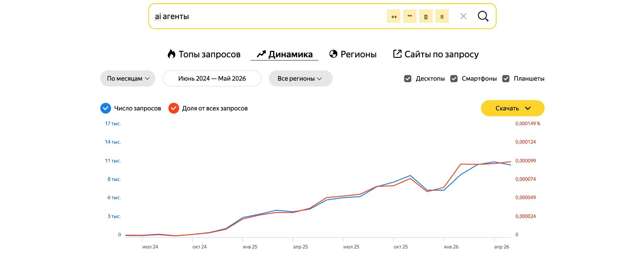Expand the Скачать download menu
Image resolution: width=644 pixels, height=258 pixels.
click(513, 108)
